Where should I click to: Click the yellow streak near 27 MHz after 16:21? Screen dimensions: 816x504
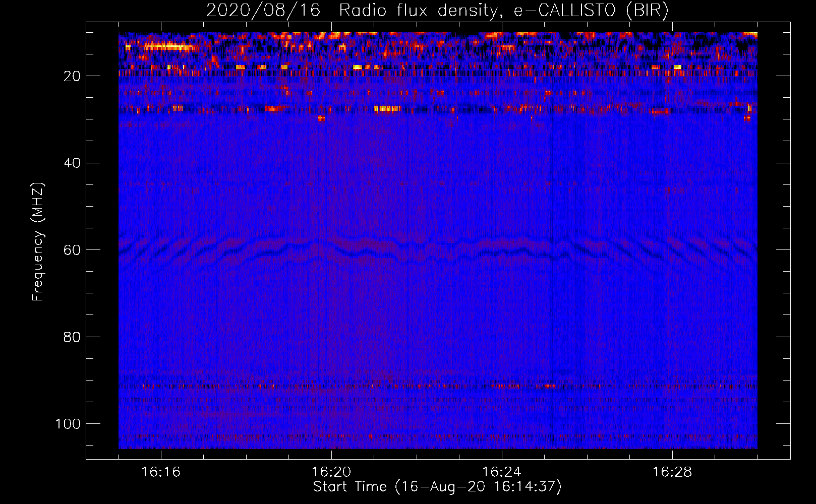387,108
